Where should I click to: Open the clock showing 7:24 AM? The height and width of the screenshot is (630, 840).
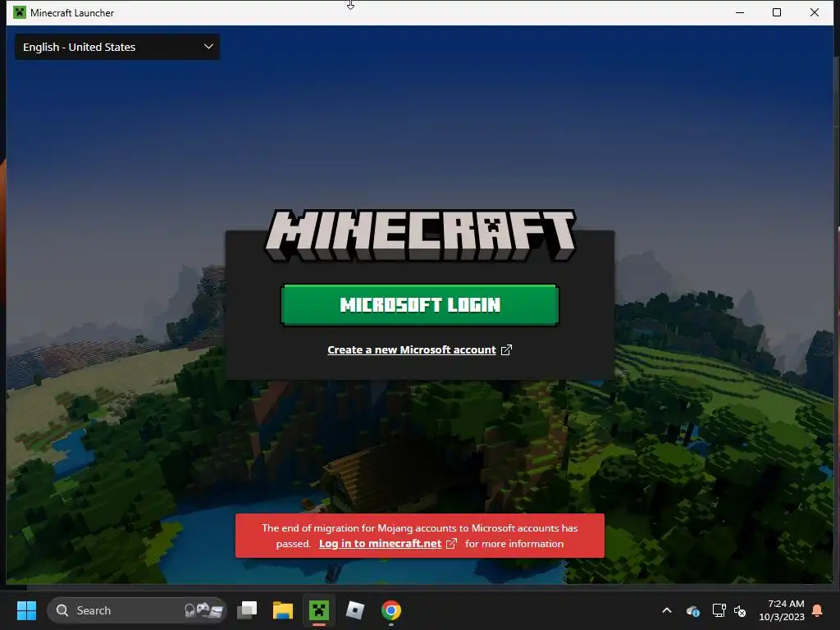pyautogui.click(x=782, y=610)
